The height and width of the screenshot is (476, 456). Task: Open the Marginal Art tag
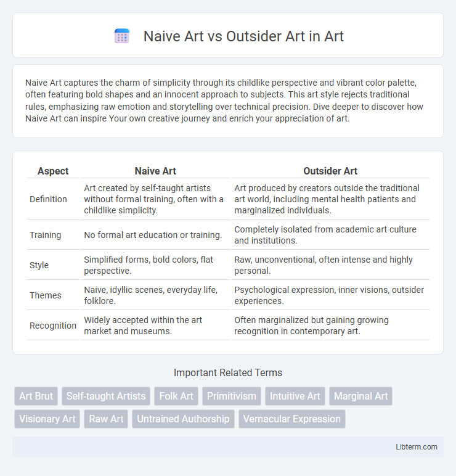point(360,396)
